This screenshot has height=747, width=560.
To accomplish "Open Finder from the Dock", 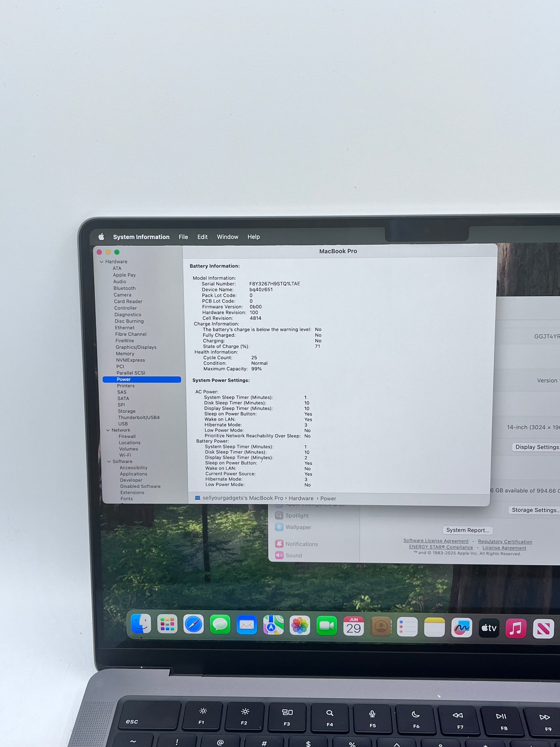I will 141,624.
